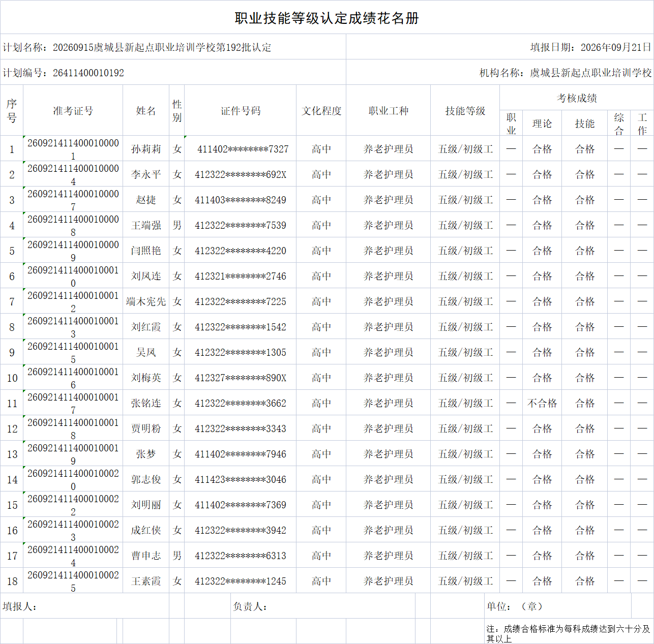The image size is (654, 644).
Task: Select the 计划编号 26411400010192 cell
Action: tap(173, 73)
